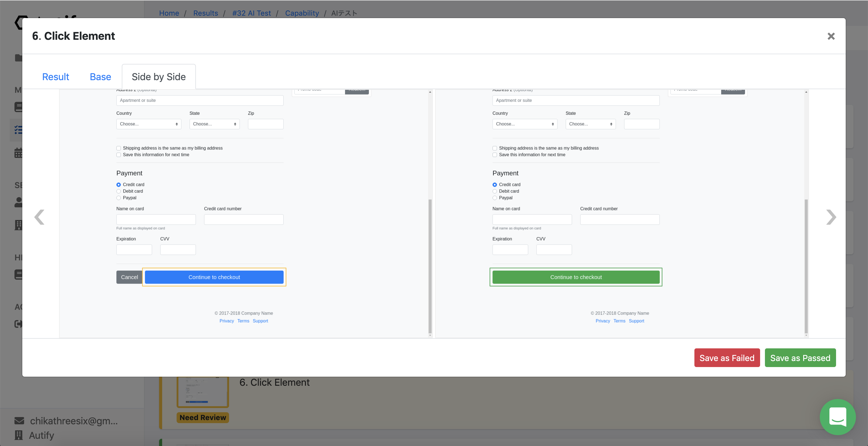Screen dimensions: 868x446
Task: Switch to the Result tab
Action: [55, 77]
